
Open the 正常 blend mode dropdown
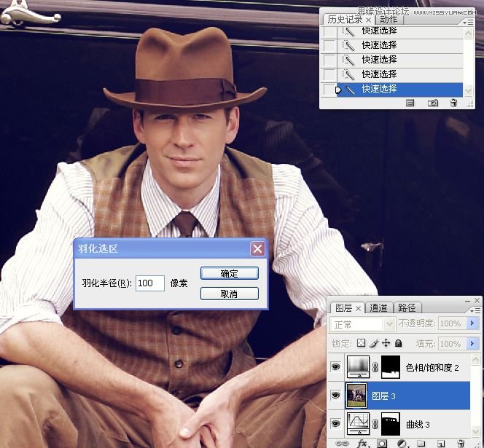coord(363,324)
